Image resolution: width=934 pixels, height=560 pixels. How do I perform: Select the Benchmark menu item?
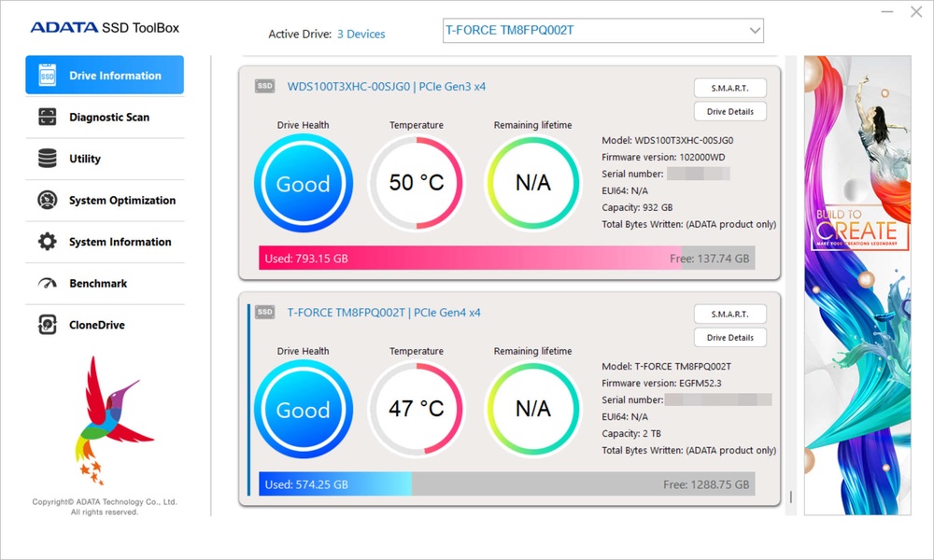[x=98, y=284]
